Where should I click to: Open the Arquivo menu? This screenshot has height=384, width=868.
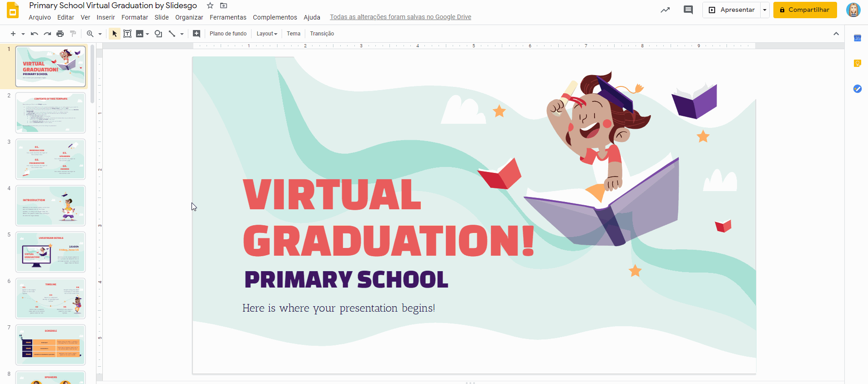[x=40, y=17]
